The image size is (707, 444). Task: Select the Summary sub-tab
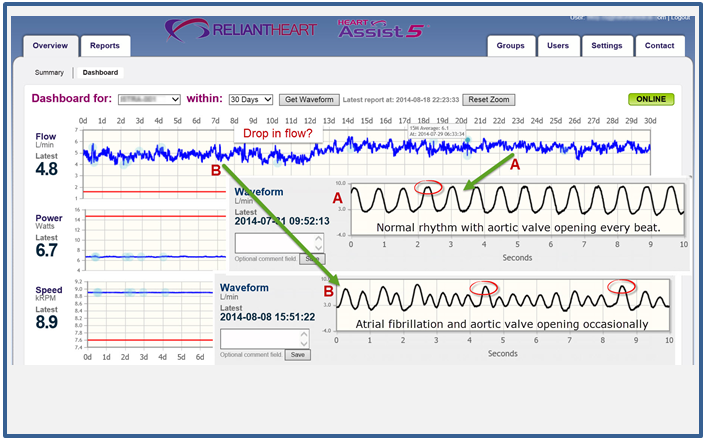point(49,73)
